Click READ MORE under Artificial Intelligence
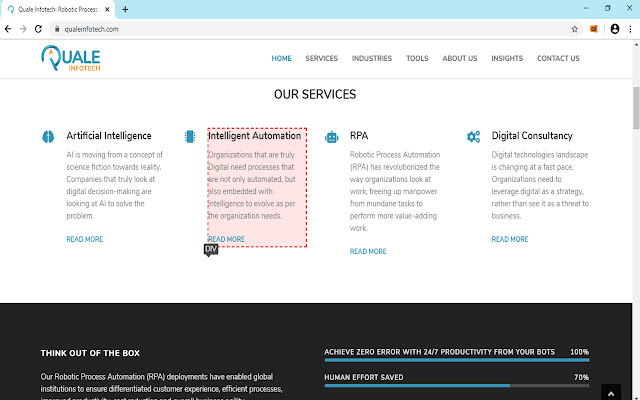The image size is (640, 400). 85,239
